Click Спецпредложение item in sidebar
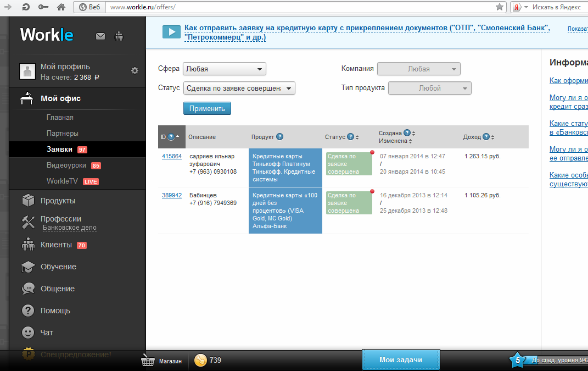This screenshot has height=371, width=588. [76, 355]
